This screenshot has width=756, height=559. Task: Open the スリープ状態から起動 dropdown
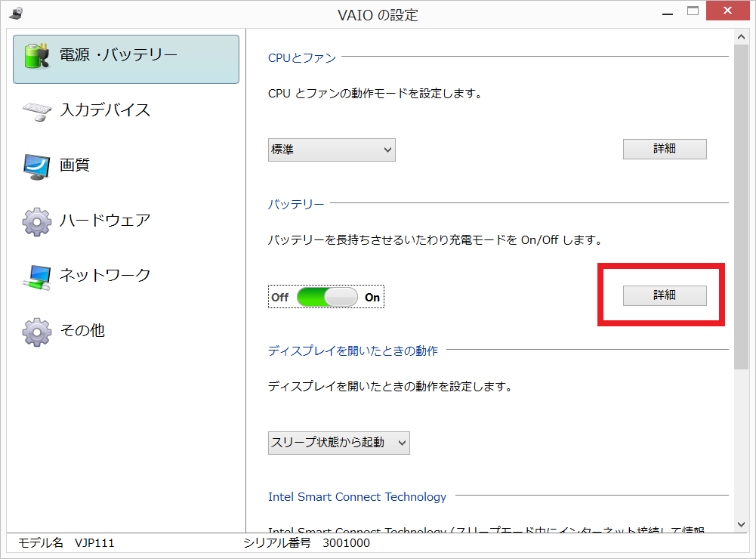339,443
